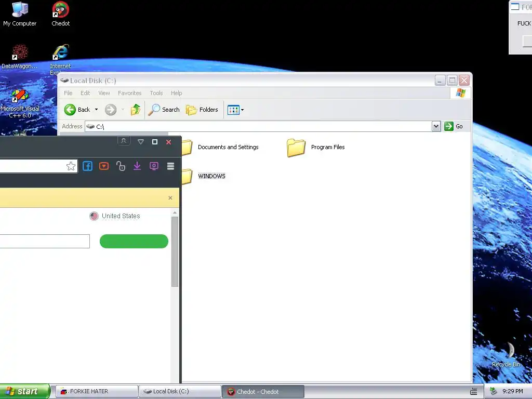Open the Help menu

pos(176,93)
